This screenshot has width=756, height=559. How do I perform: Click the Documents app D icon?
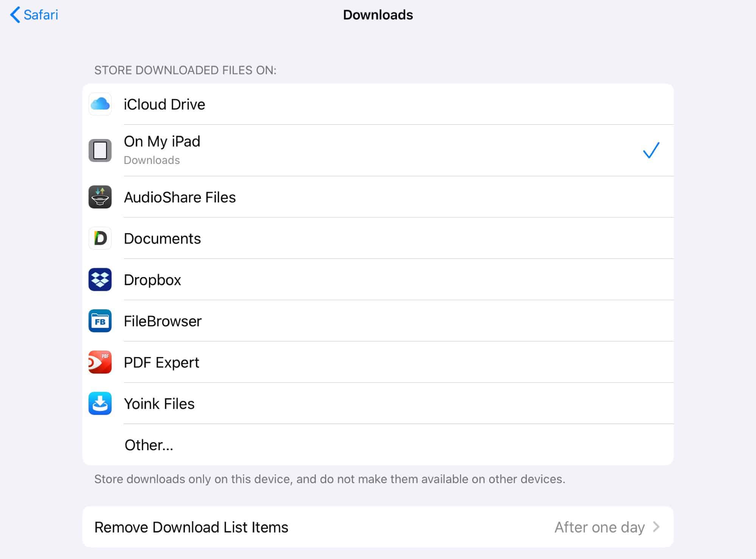[100, 238]
